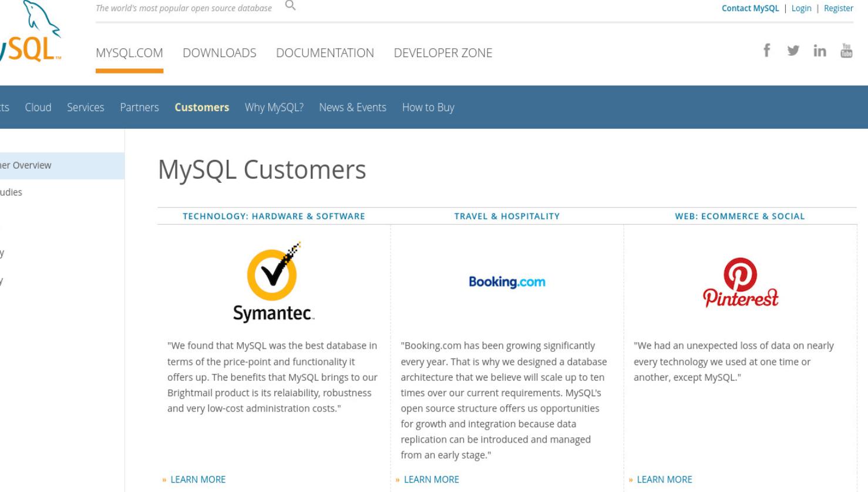
Task: Click the Symantec logo
Action: click(274, 282)
